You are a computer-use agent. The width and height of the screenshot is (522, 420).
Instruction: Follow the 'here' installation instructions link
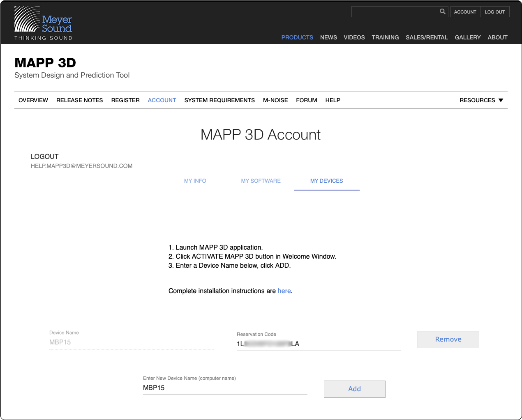[x=284, y=291]
